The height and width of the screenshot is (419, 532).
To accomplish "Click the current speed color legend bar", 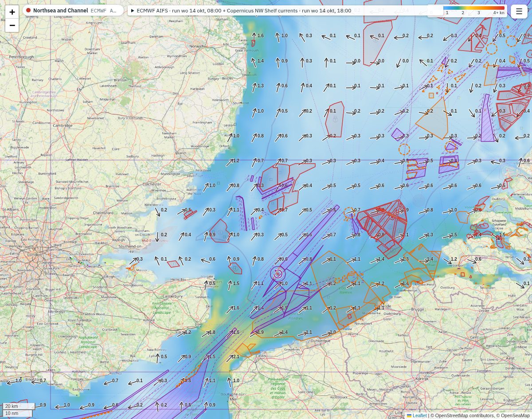I will click(474, 8).
